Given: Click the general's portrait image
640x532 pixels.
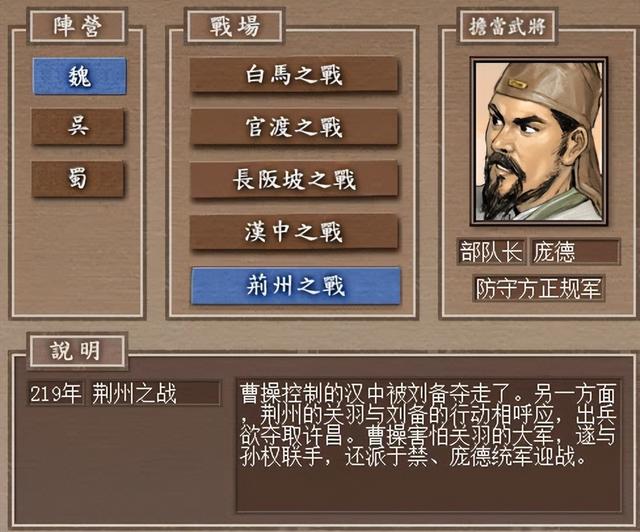Looking at the screenshot, I should click(x=539, y=141).
